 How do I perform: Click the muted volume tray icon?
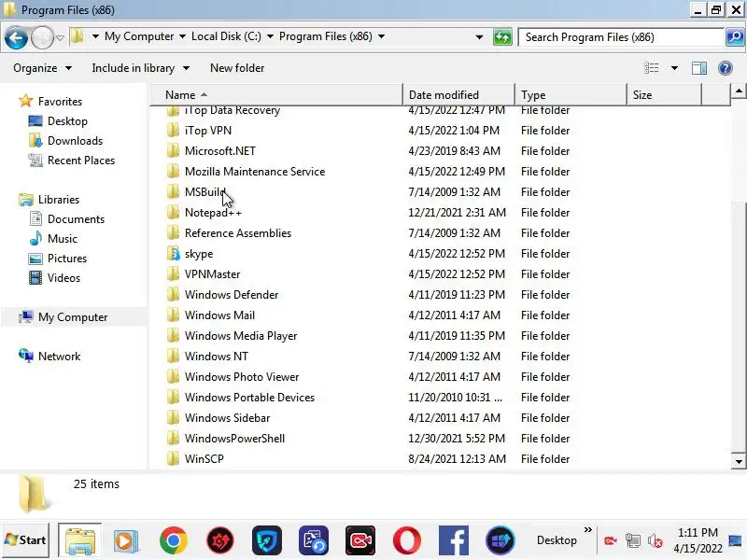(655, 541)
